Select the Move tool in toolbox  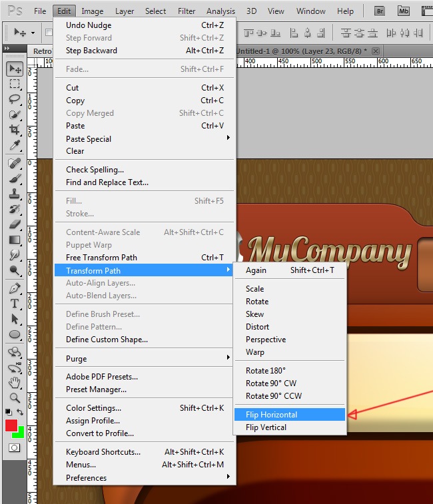pyautogui.click(x=15, y=69)
